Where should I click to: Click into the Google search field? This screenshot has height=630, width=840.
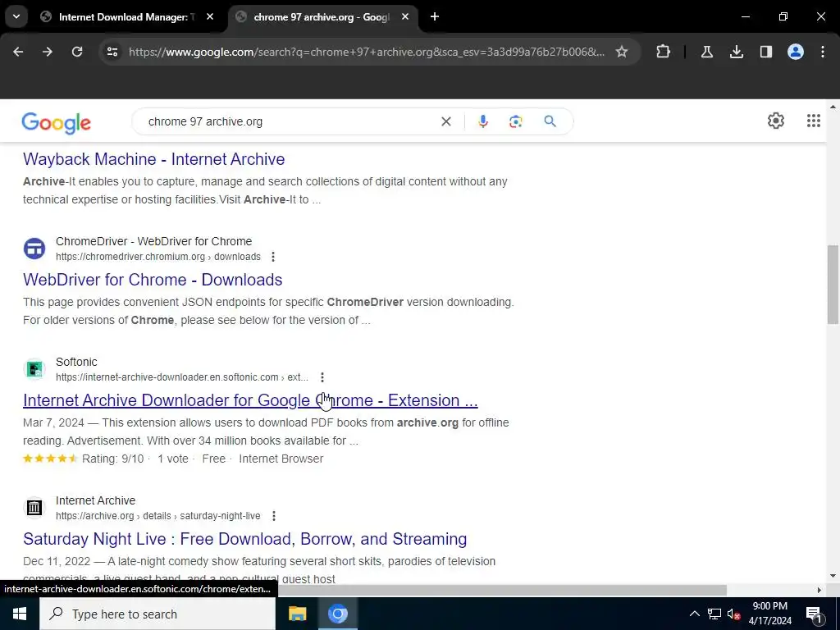[290, 121]
